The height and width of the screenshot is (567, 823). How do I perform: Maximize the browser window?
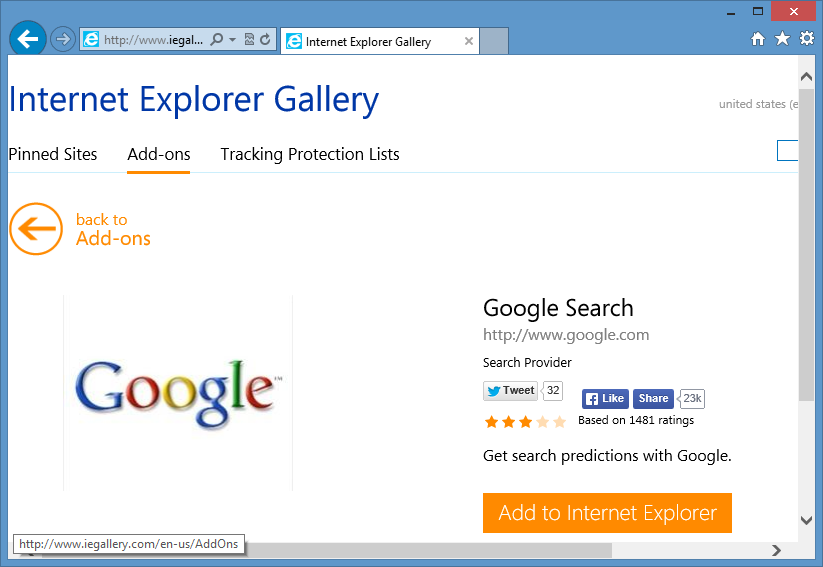(x=757, y=11)
